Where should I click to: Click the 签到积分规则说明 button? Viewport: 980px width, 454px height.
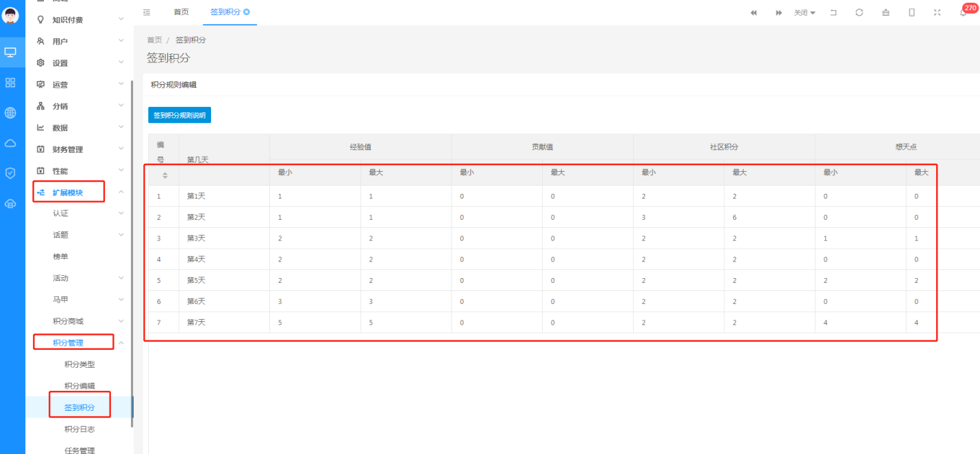click(x=180, y=115)
